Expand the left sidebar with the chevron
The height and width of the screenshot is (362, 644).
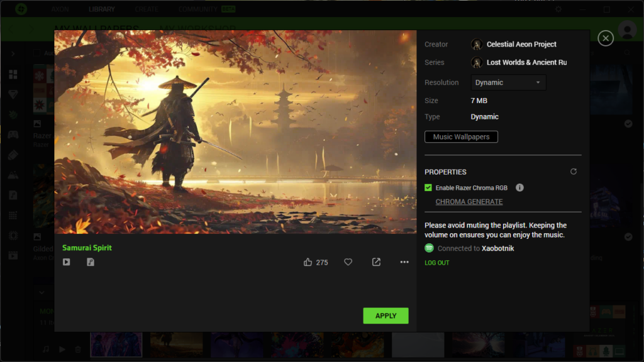click(13, 53)
